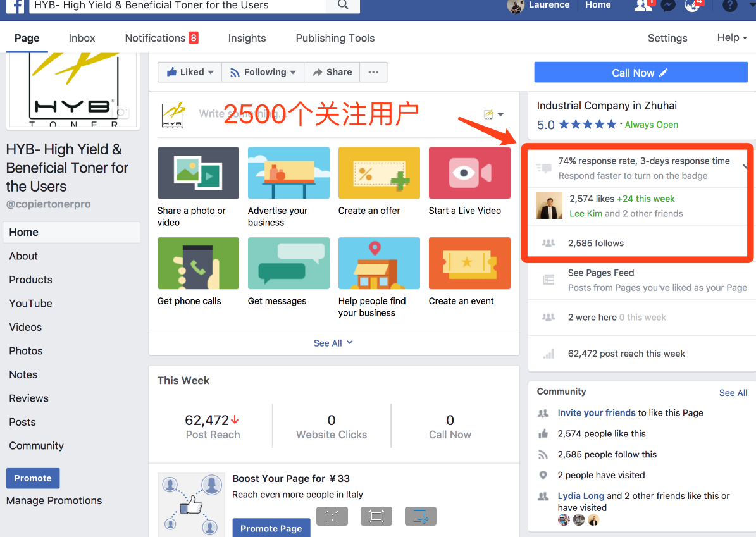The height and width of the screenshot is (537, 756).
Task: Click the Promote Page button
Action: coord(271,528)
